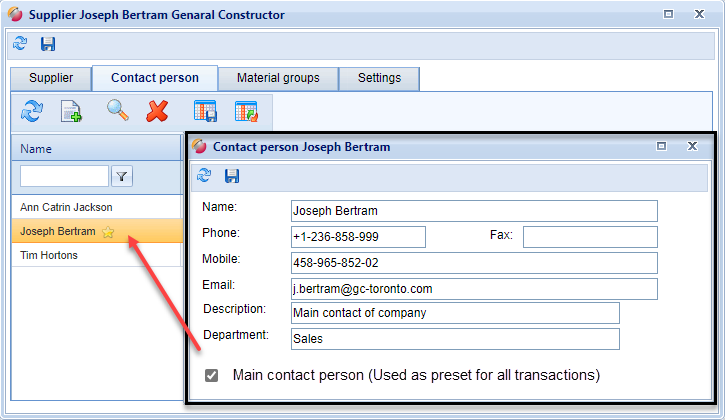Select Tim Hortons contact row

pyautogui.click(x=49, y=255)
